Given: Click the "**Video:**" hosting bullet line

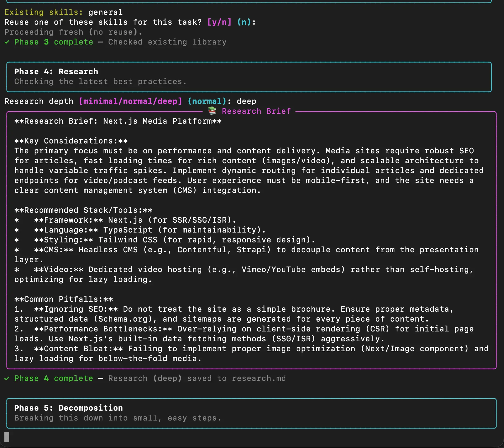Looking at the screenshot, I should point(244,275).
